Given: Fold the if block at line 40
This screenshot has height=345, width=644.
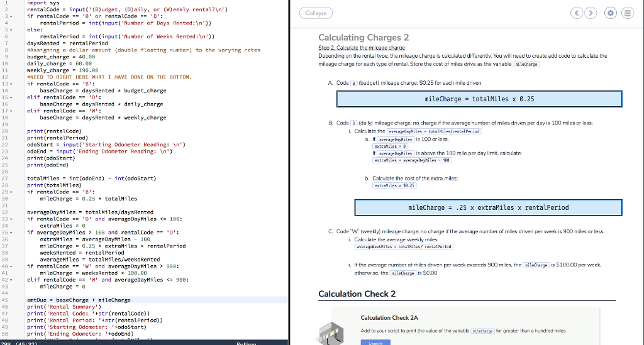Looking at the screenshot, I should 11,266.
